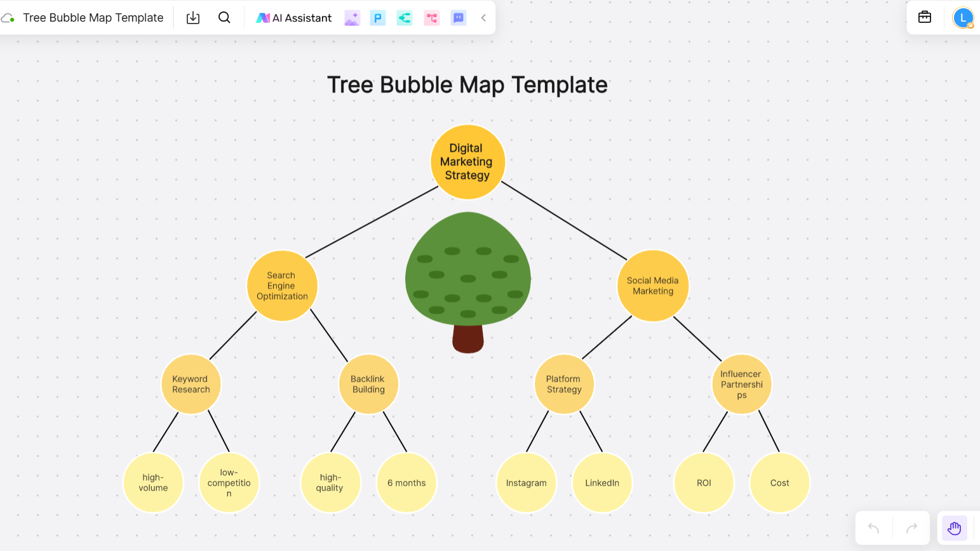980x551 pixels.
Task: Open the search magnifier tool
Action: tap(224, 18)
